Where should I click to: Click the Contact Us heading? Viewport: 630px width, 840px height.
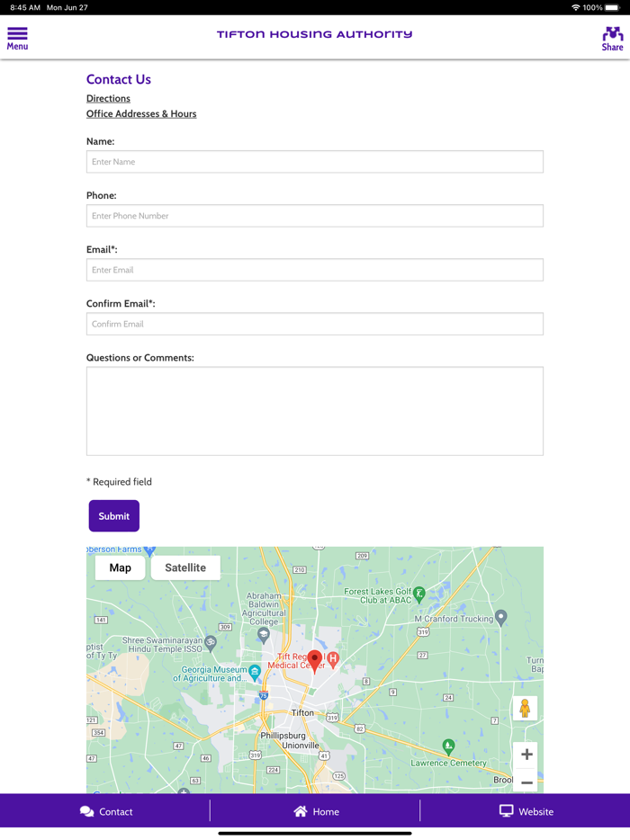pyautogui.click(x=119, y=79)
